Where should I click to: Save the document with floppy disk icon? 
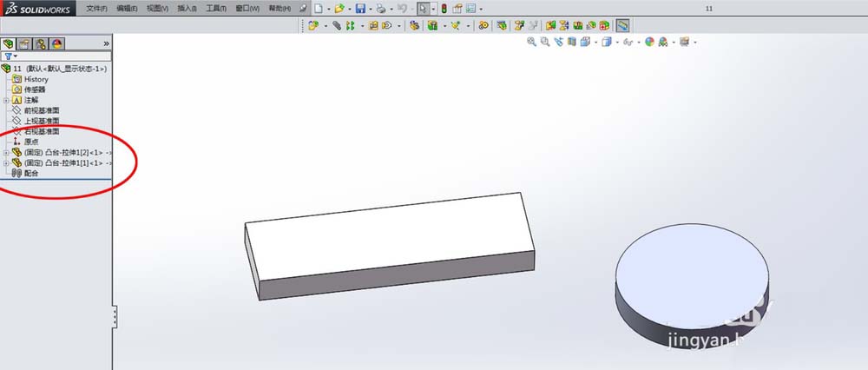(x=360, y=9)
